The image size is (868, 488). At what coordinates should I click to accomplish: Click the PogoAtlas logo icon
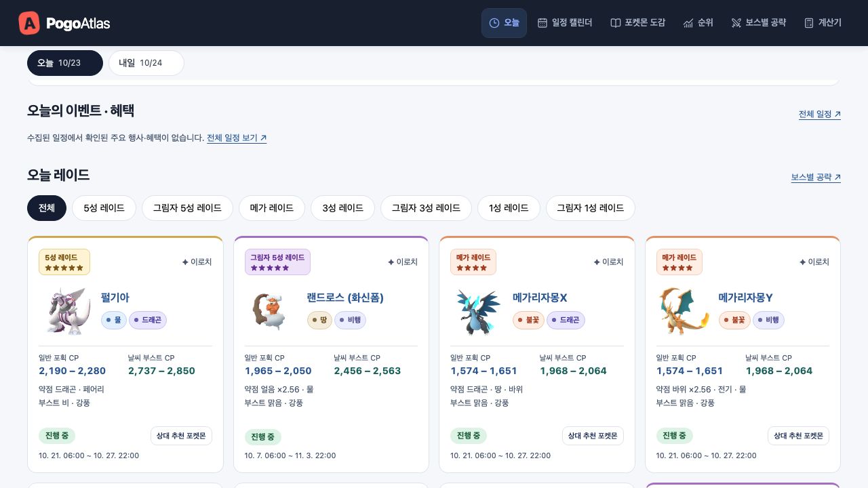click(29, 23)
